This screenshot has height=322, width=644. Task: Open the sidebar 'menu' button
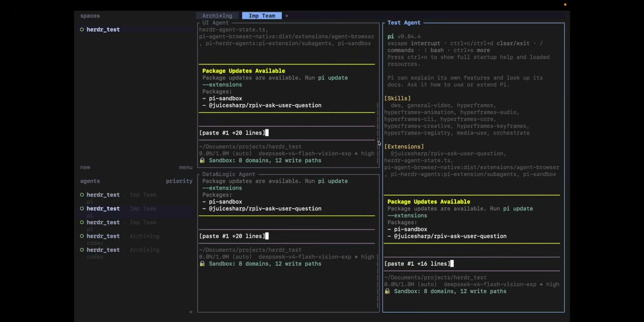click(186, 167)
